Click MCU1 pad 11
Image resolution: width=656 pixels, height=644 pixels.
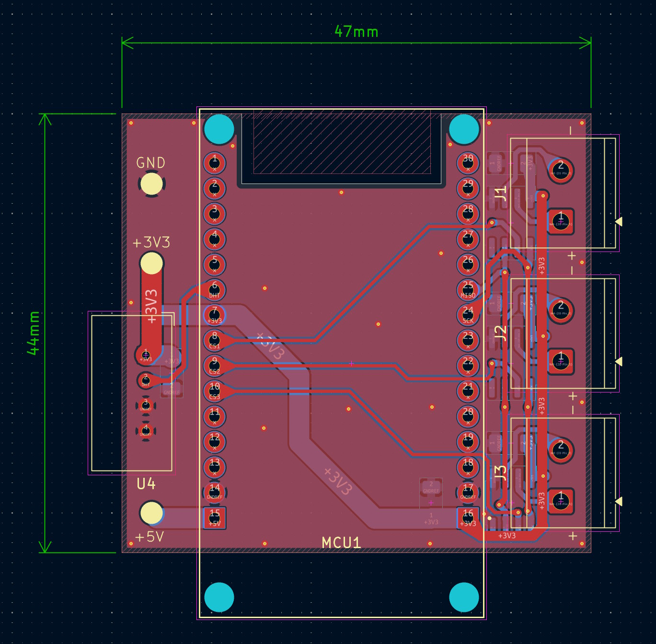point(215,416)
